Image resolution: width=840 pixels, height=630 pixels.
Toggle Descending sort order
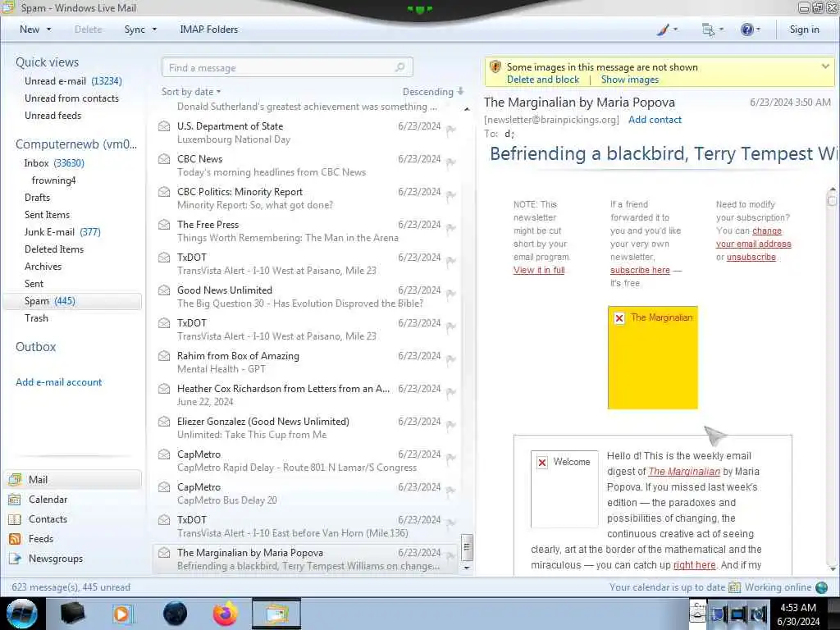pyautogui.click(x=433, y=92)
